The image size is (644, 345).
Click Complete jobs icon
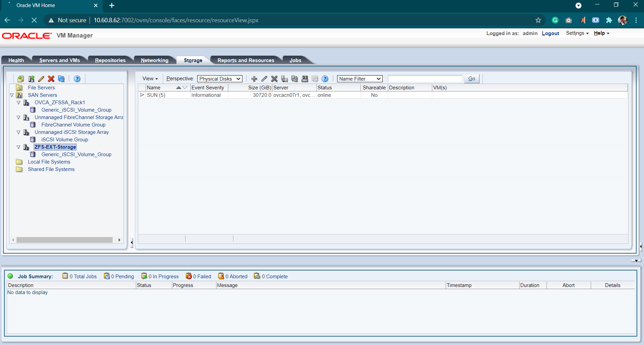[257, 276]
